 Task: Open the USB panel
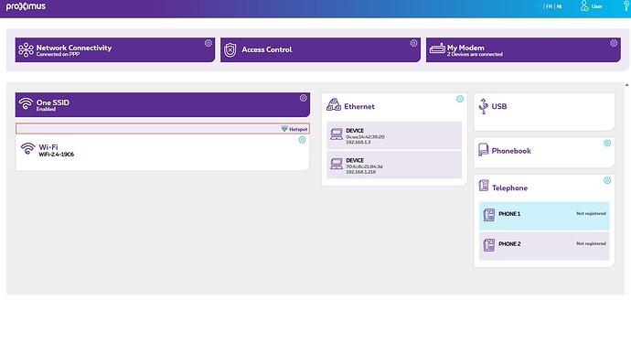[544, 112]
